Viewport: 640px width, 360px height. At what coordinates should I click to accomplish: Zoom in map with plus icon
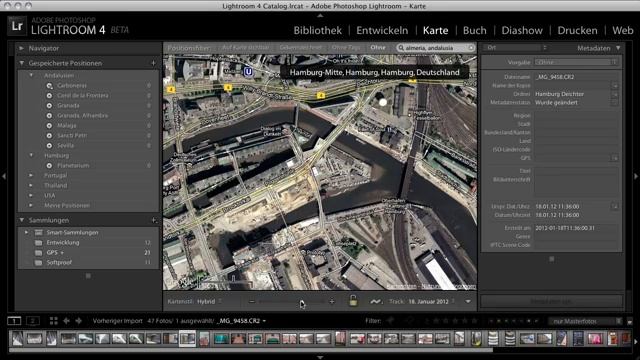332,302
